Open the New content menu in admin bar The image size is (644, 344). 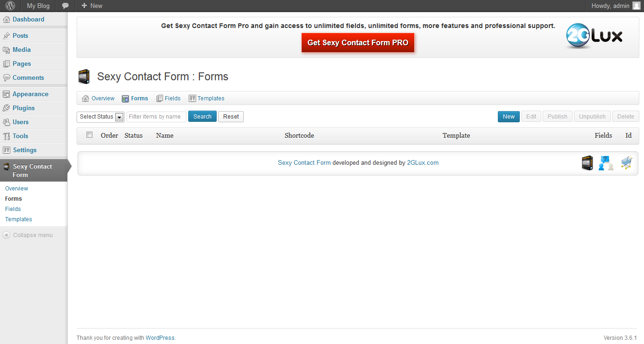92,6
